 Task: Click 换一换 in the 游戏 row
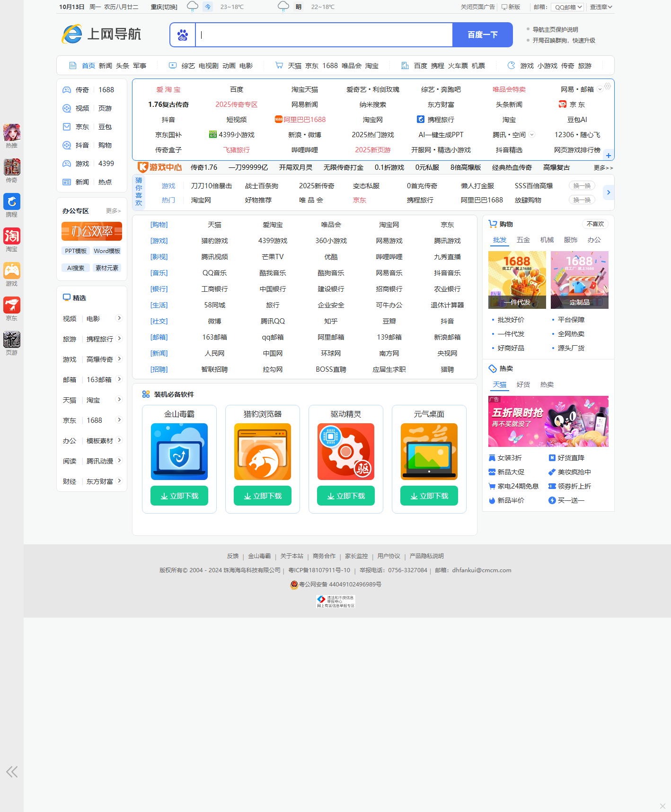tap(582, 186)
